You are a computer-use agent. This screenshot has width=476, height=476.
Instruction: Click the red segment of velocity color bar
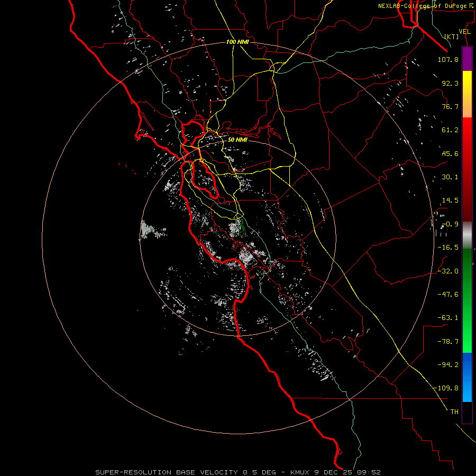pos(467,169)
